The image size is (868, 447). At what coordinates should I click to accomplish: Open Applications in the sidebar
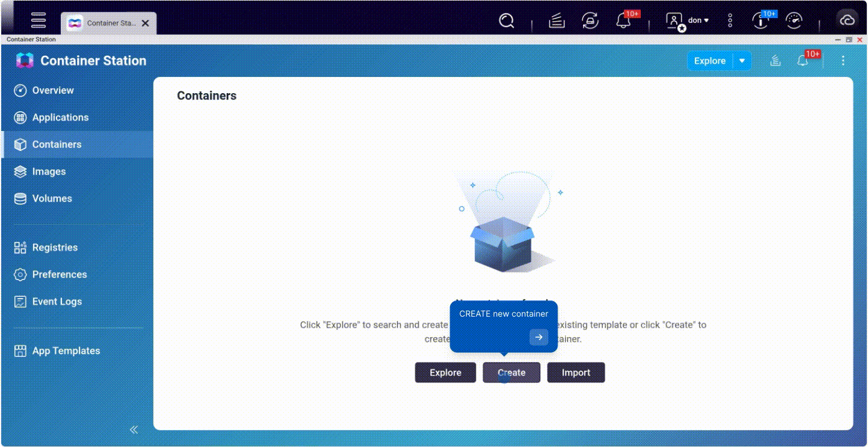click(77, 117)
